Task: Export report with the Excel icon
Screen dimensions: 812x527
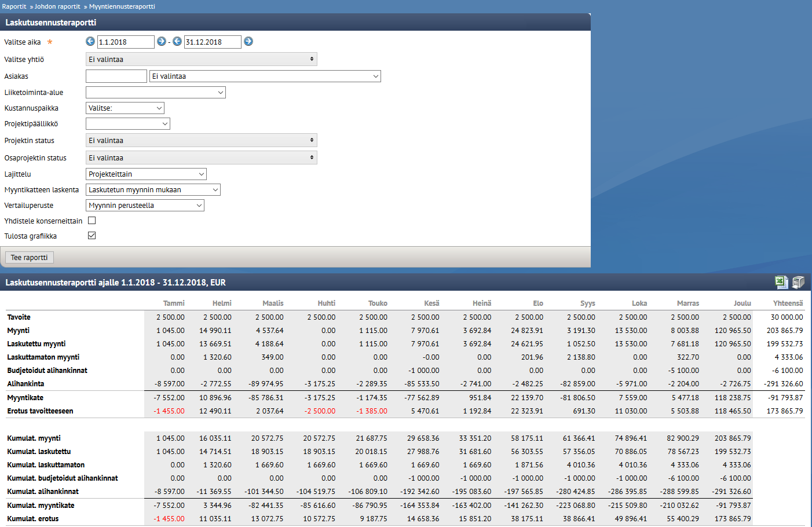Action: point(781,282)
